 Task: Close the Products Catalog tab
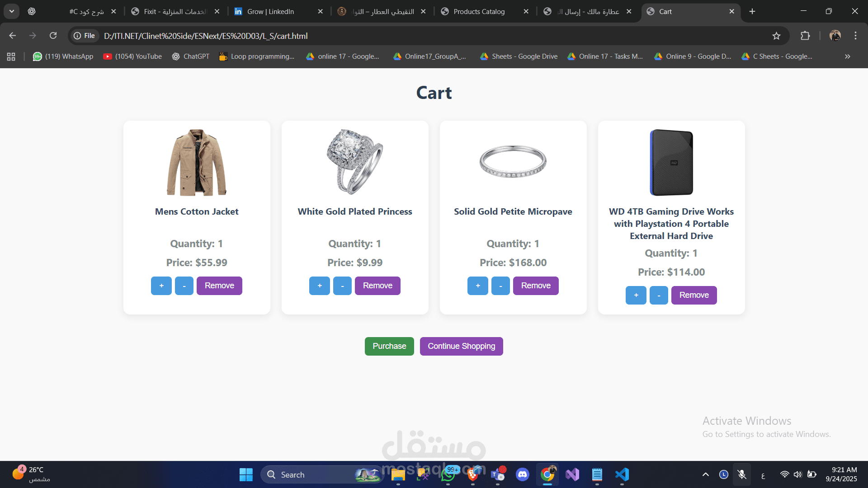pyautogui.click(x=526, y=11)
